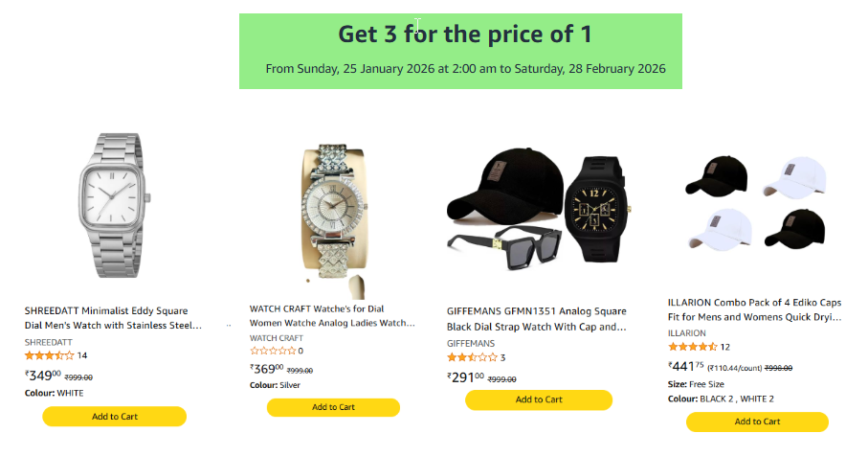Screen dimensions: 868x456
Task: Add SHREEDATT watch to cart
Action: pyautogui.click(x=115, y=417)
